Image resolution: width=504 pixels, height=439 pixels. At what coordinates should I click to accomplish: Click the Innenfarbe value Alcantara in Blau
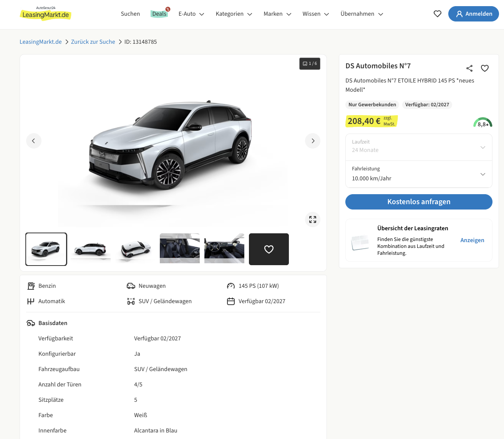[x=156, y=431]
